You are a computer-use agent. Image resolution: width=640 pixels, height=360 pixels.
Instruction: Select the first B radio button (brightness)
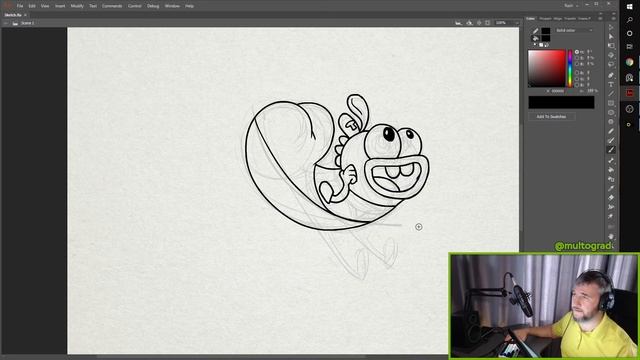[x=577, y=64]
